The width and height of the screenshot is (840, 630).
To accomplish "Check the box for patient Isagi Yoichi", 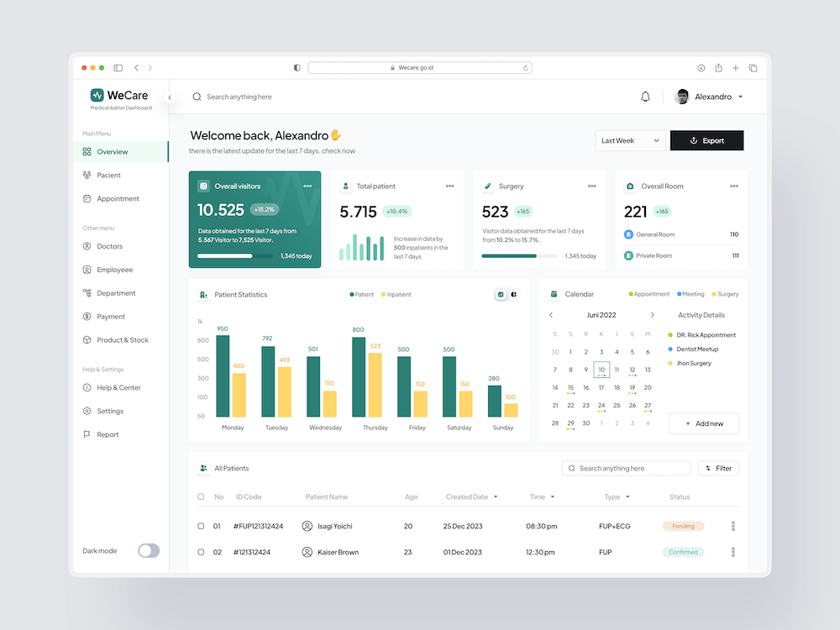I will [x=201, y=527].
